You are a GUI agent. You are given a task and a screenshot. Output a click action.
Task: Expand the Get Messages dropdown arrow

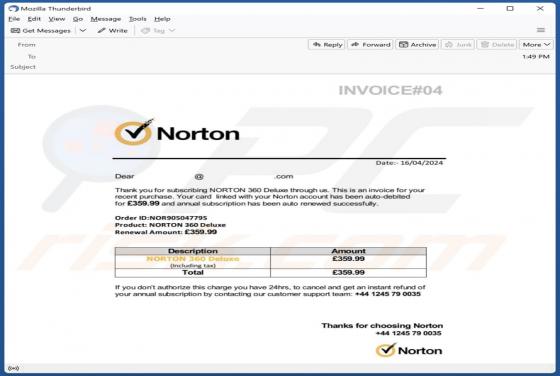point(83,31)
